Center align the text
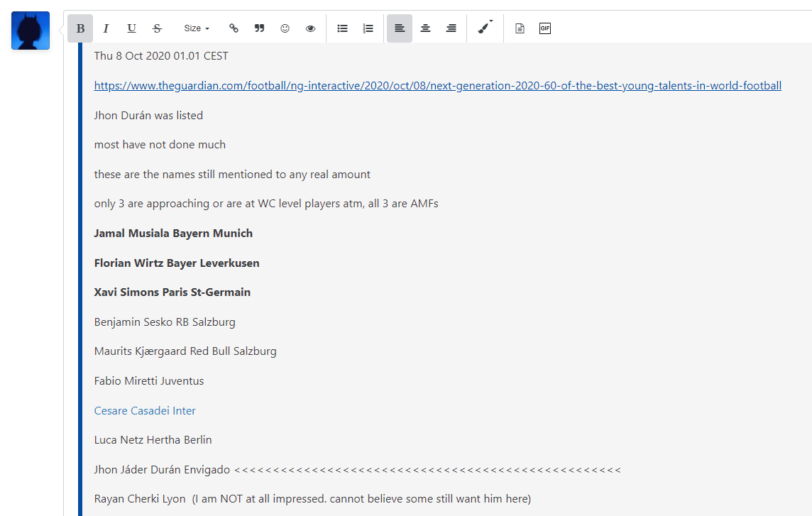 pos(426,28)
